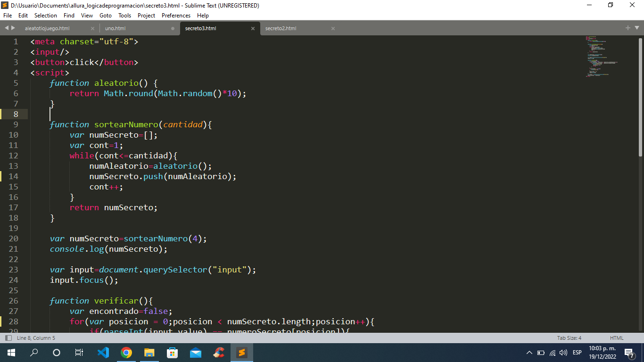Click line number 20 in the gutter
The height and width of the screenshot is (362, 644).
click(13, 239)
